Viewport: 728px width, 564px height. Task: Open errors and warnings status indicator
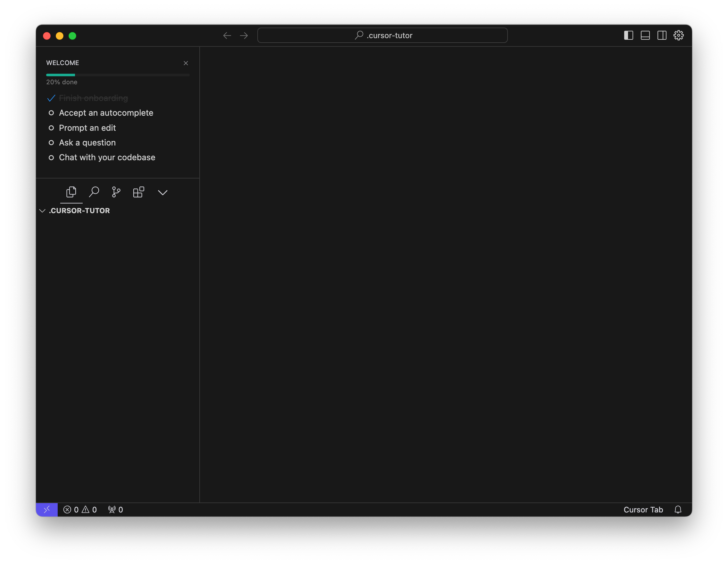pyautogui.click(x=80, y=510)
